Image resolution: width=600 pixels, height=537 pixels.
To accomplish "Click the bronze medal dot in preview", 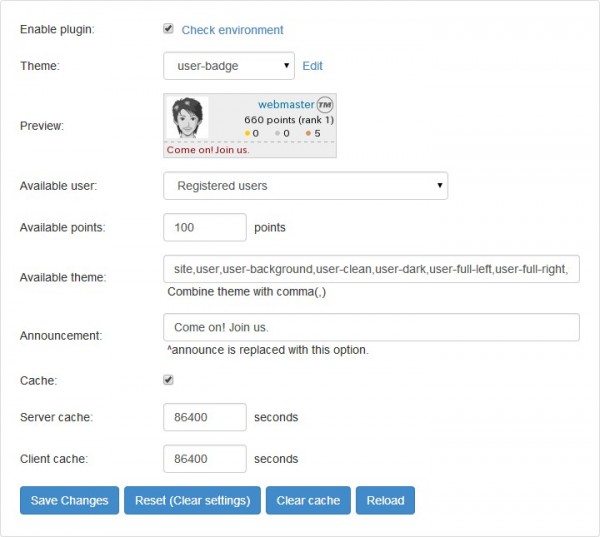I will pyautogui.click(x=308, y=133).
